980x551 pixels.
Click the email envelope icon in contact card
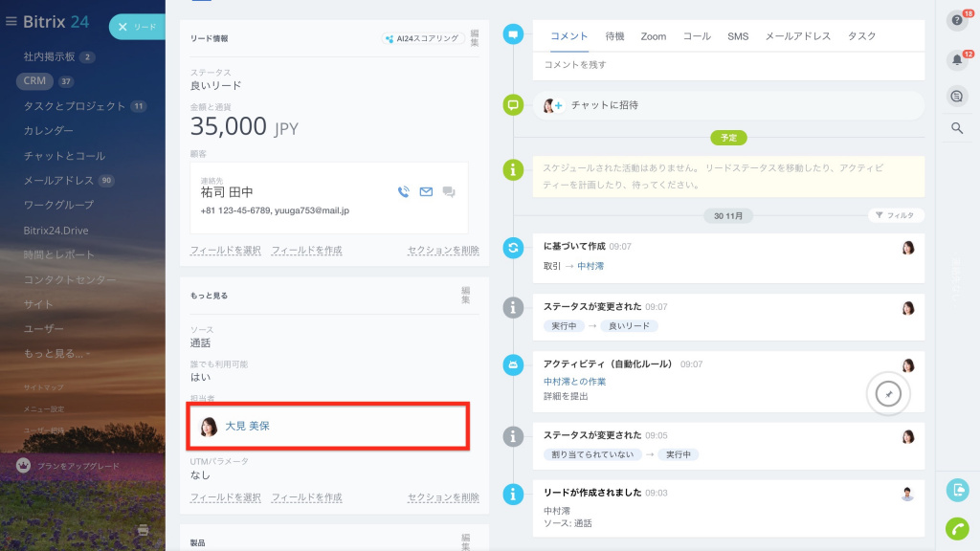tap(426, 191)
